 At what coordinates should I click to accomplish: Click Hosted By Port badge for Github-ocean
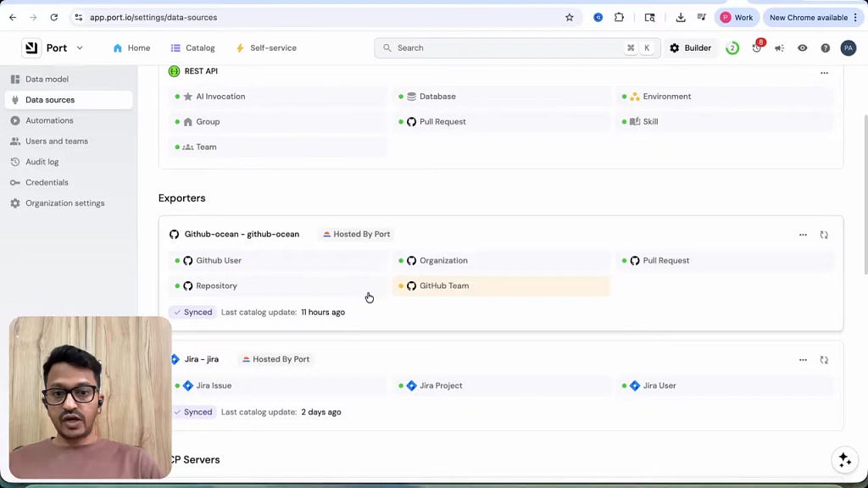357,234
